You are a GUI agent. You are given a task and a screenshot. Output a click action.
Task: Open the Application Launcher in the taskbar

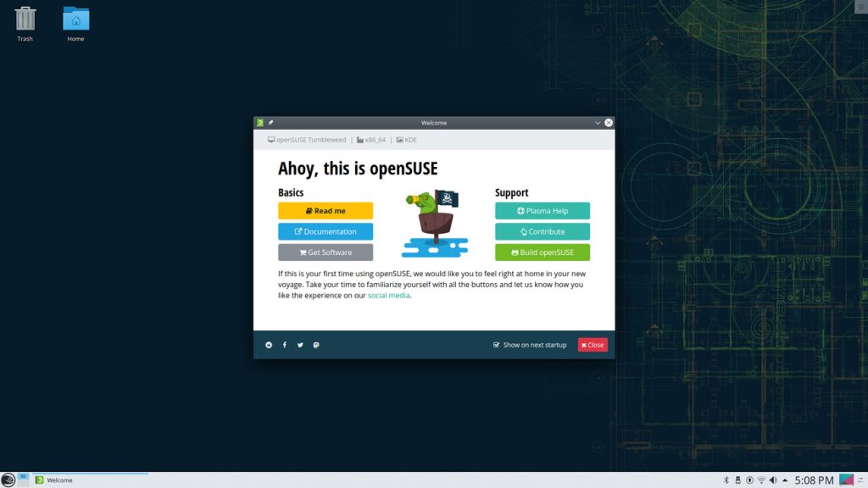(8, 480)
